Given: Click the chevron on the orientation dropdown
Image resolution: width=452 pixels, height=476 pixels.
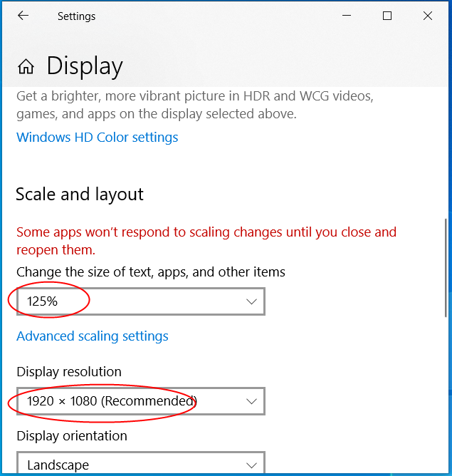Looking at the screenshot, I should (x=251, y=465).
